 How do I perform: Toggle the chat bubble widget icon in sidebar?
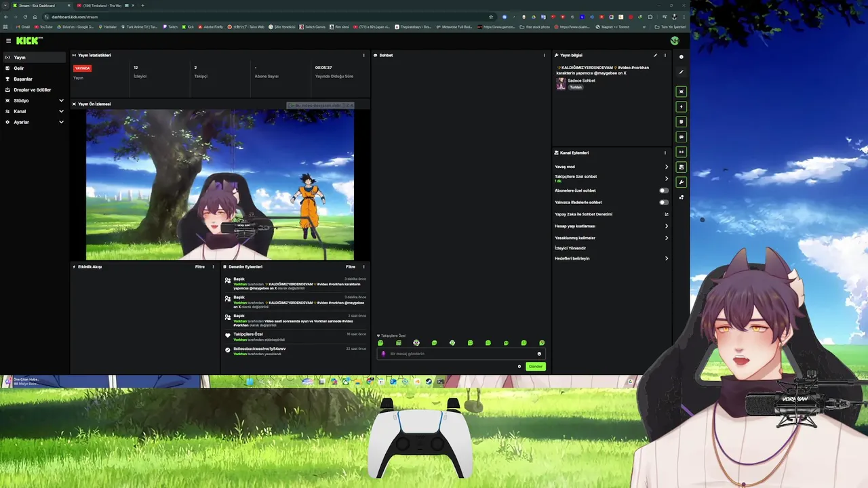(x=682, y=137)
